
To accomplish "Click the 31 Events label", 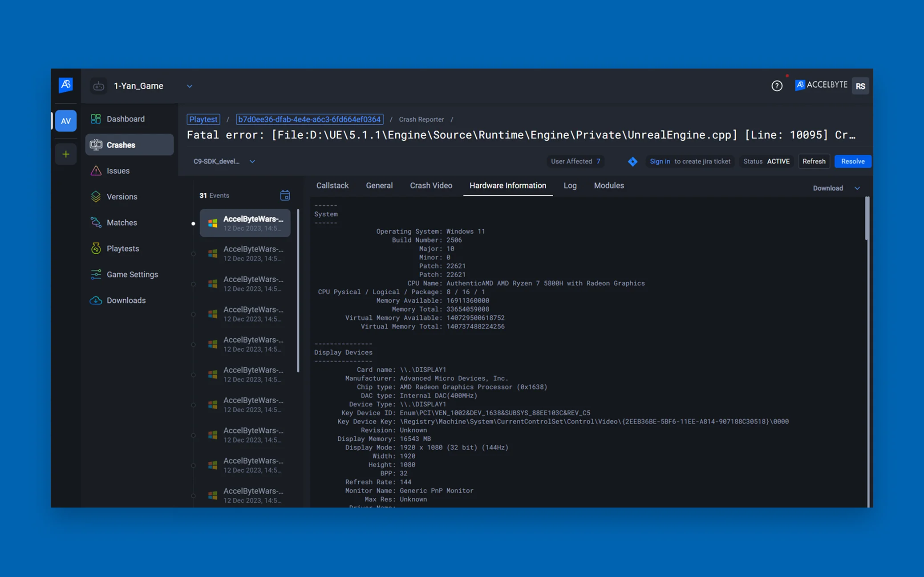I will pyautogui.click(x=214, y=195).
